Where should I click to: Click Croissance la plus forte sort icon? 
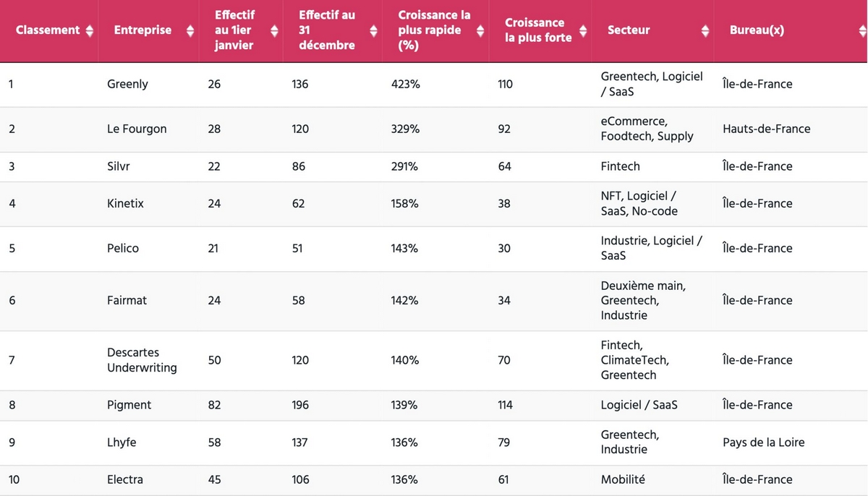(583, 30)
